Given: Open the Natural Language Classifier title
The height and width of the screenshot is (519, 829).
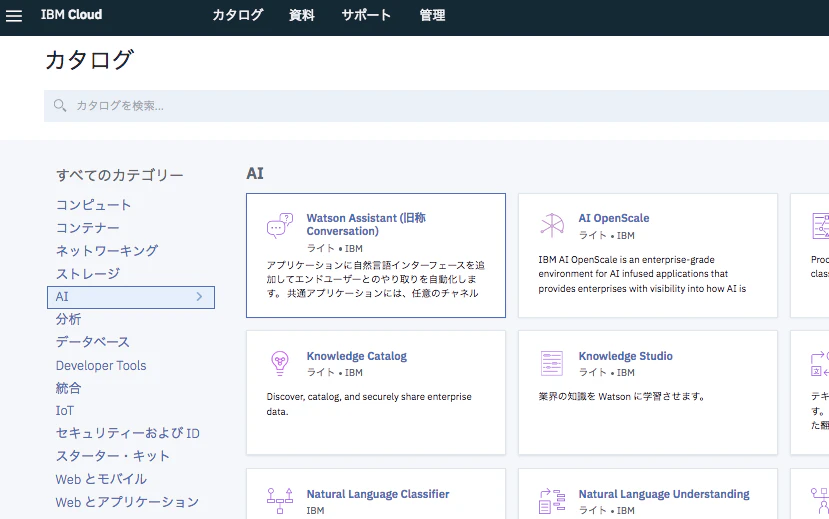Looking at the screenshot, I should pos(378,494).
